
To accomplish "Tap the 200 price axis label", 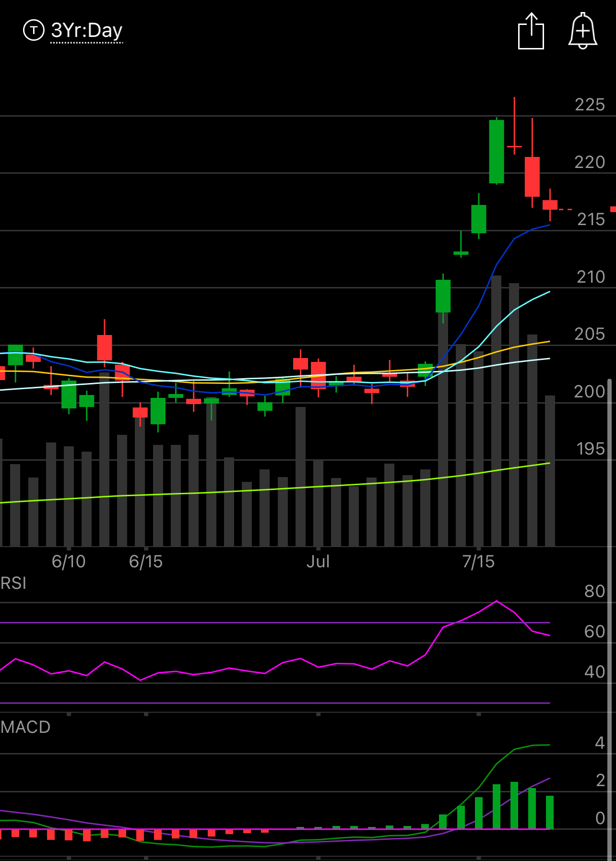I will (x=590, y=392).
